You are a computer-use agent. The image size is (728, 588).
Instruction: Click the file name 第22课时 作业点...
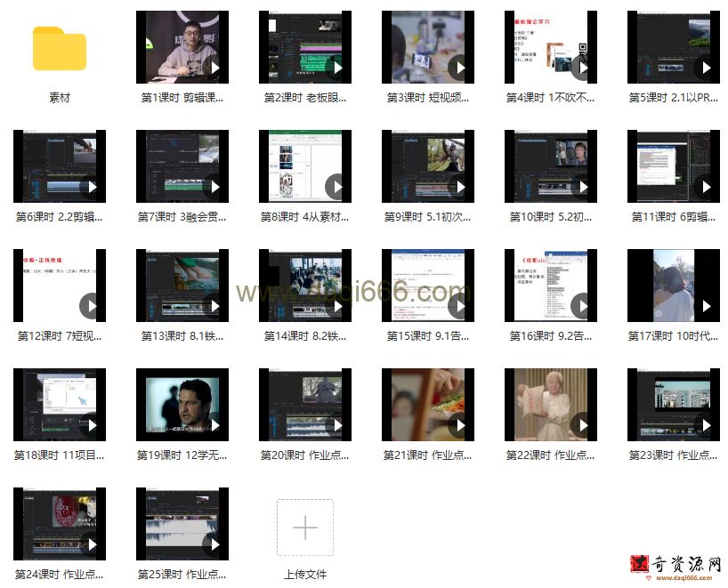click(x=551, y=455)
